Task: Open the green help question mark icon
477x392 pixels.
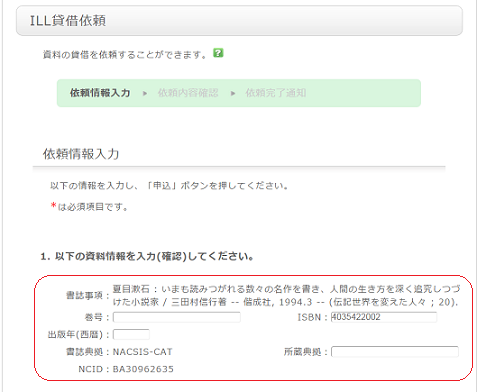Action: point(218,53)
